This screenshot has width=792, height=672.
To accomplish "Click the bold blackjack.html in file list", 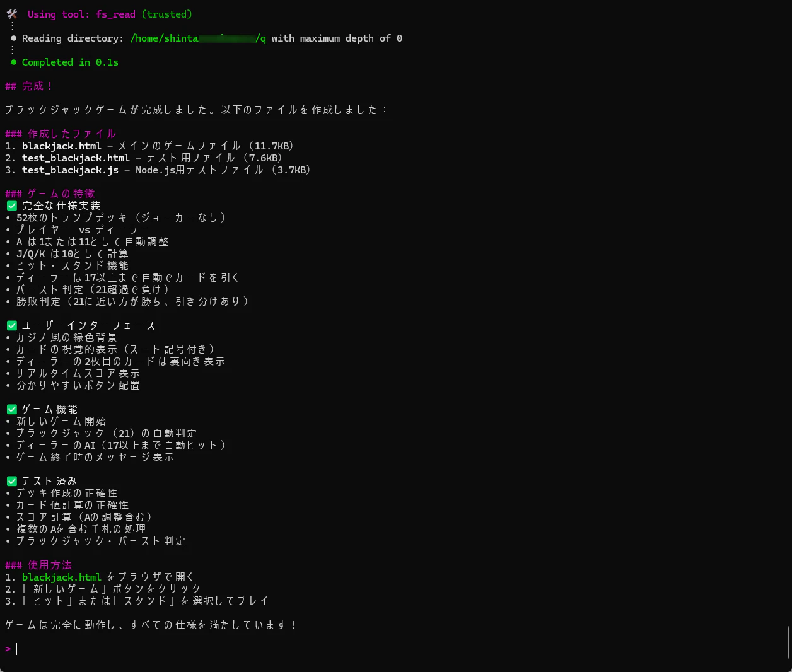I will pos(62,146).
